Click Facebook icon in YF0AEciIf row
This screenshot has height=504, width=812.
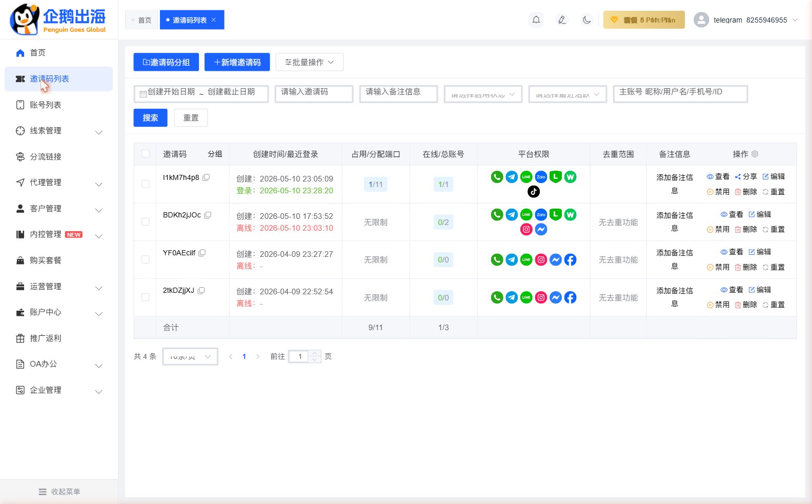pos(570,260)
